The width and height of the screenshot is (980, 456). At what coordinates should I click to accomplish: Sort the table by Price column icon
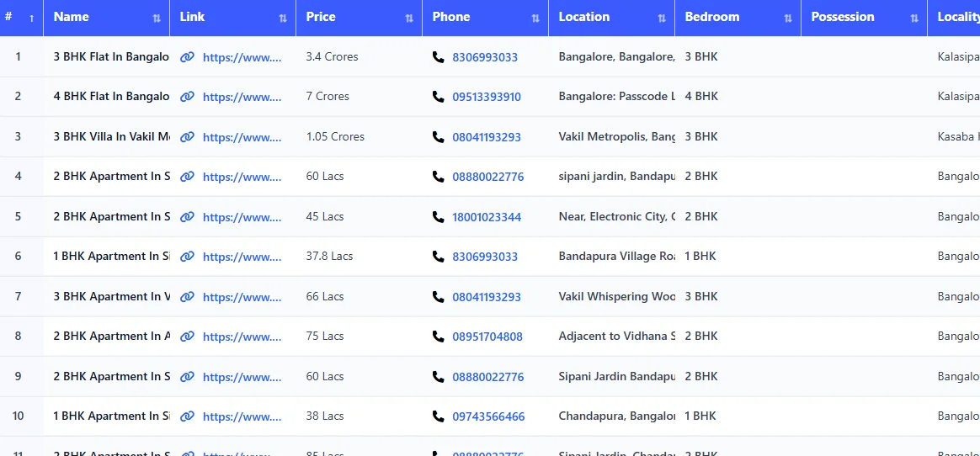[x=409, y=18]
